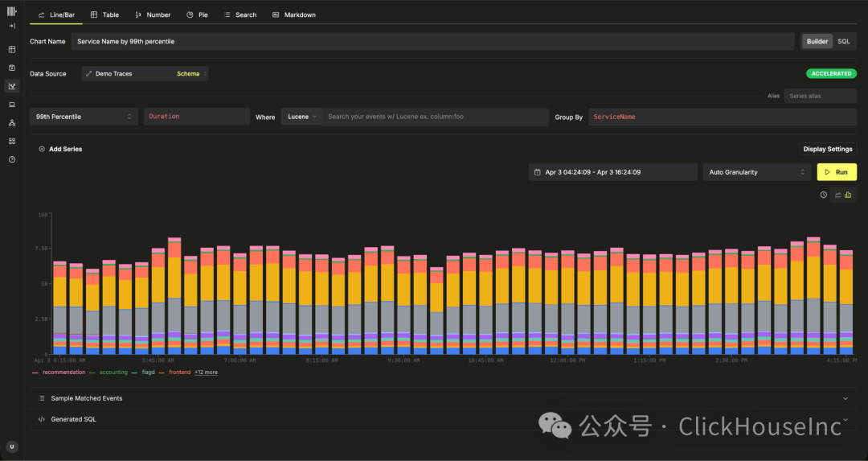
Task: Click the Duration field expression
Action: pos(197,117)
